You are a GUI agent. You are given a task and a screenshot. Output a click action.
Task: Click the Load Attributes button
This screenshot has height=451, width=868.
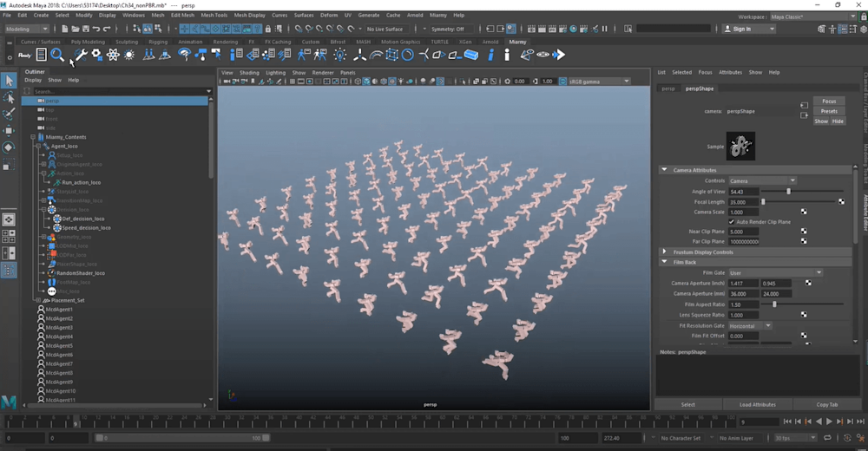pyautogui.click(x=757, y=404)
